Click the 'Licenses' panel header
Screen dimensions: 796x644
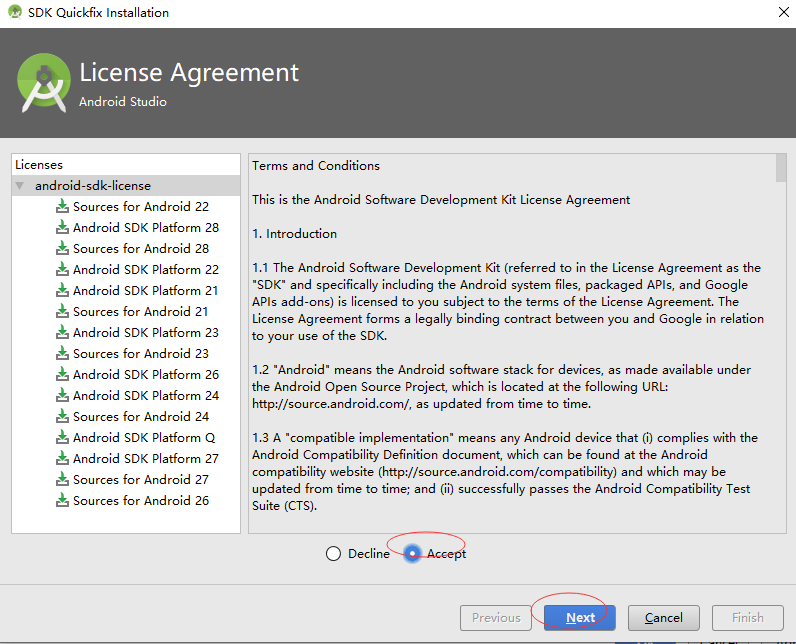[x=39, y=164]
